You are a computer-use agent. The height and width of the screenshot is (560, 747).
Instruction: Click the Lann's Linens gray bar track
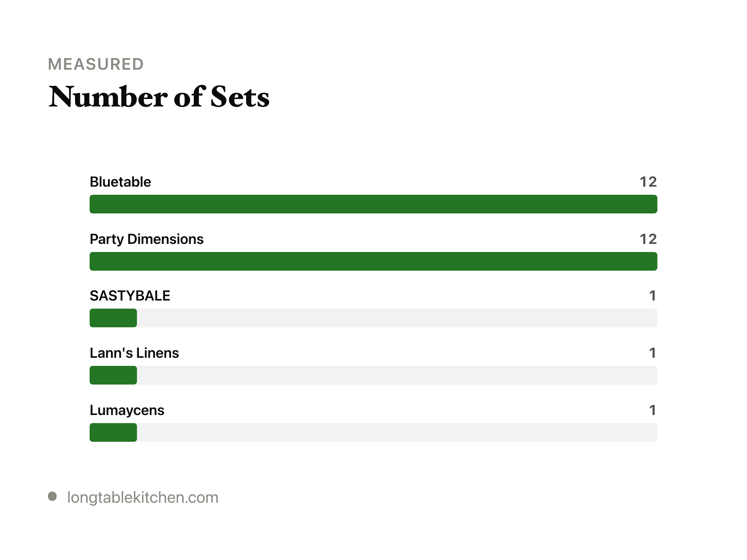(373, 375)
